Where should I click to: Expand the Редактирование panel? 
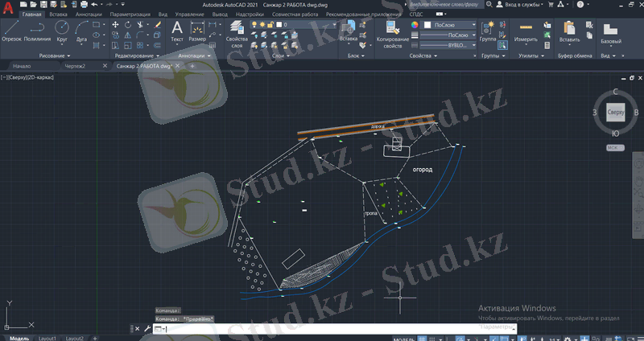(135, 56)
